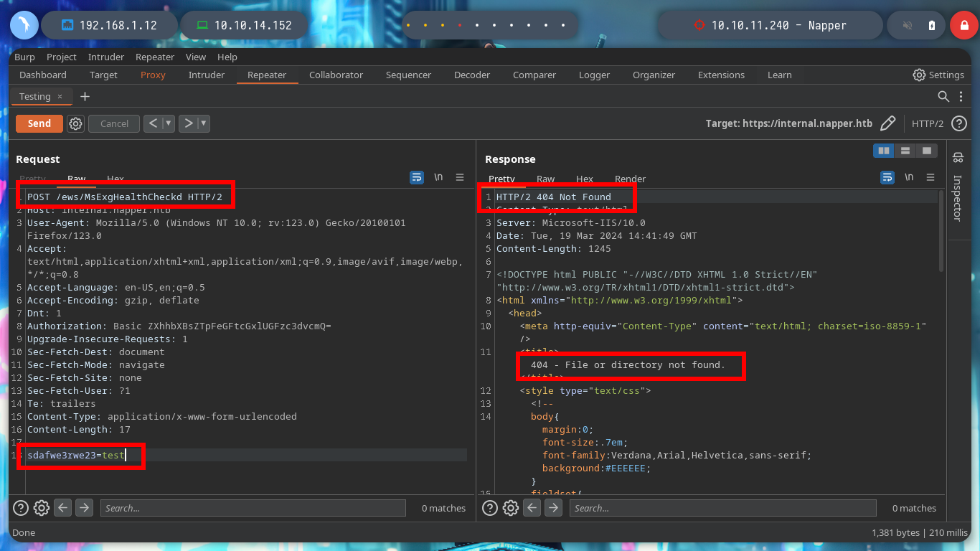Viewport: 980px width, 551px height.
Task: Click the 10.10.11.240 - Napper target widget
Action: click(771, 25)
